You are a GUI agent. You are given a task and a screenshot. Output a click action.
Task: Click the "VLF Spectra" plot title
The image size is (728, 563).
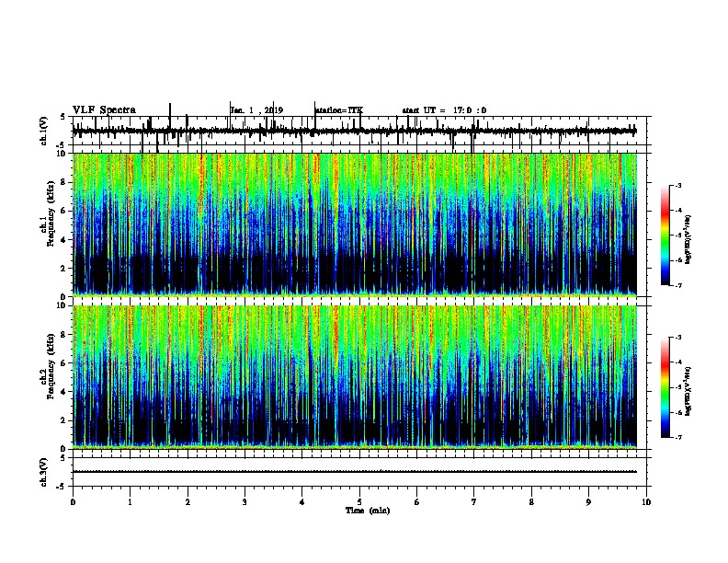(x=104, y=110)
